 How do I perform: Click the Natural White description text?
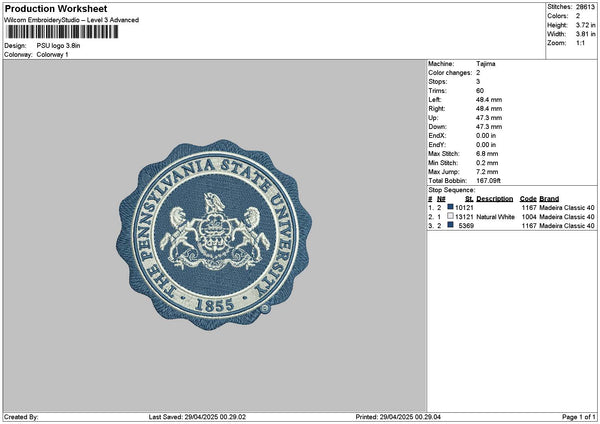496,217
